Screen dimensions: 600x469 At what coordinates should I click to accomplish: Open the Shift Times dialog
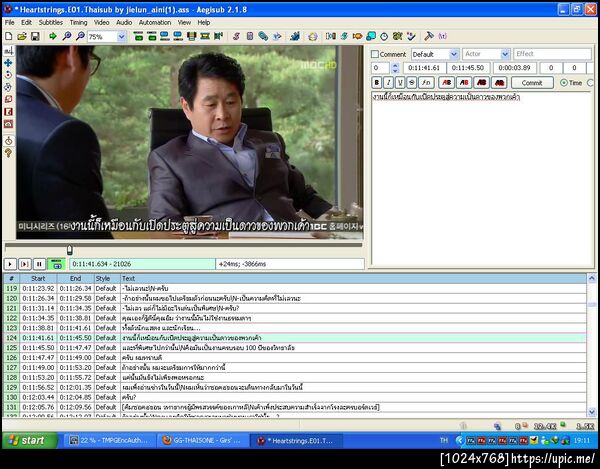pyautogui.click(x=330, y=36)
